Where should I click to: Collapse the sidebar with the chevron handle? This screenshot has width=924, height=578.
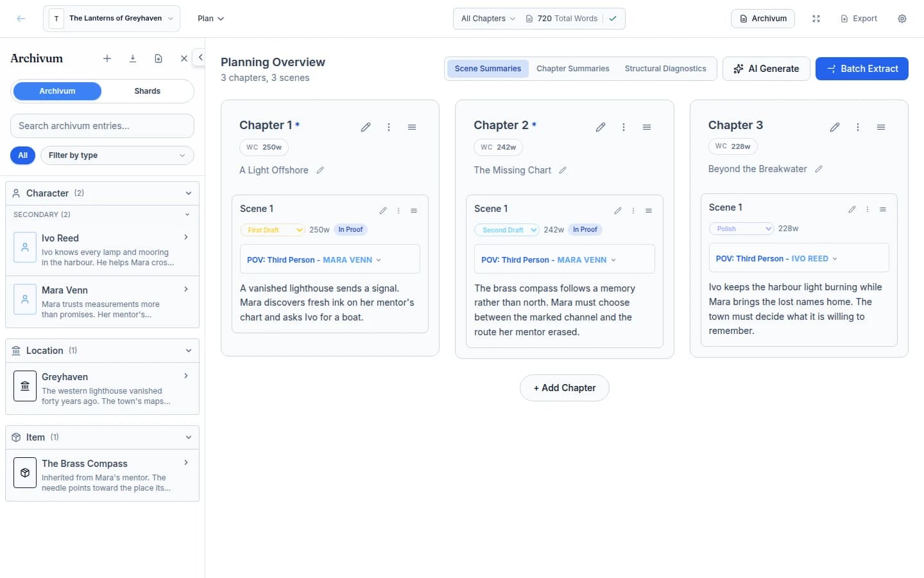click(200, 57)
